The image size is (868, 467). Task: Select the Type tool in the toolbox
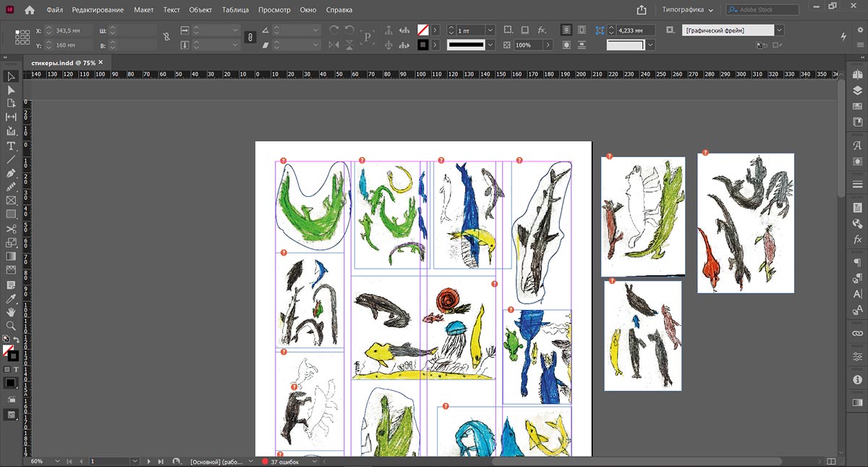coord(11,146)
